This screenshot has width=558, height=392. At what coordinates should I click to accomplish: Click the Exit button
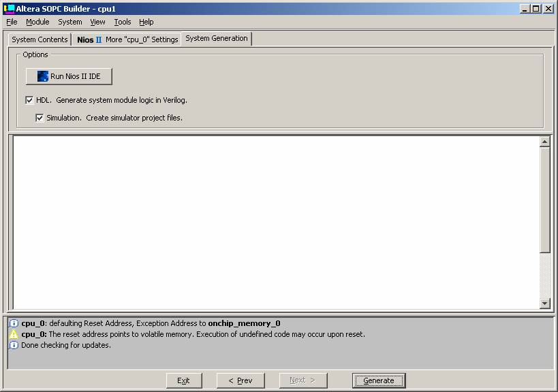(183, 380)
